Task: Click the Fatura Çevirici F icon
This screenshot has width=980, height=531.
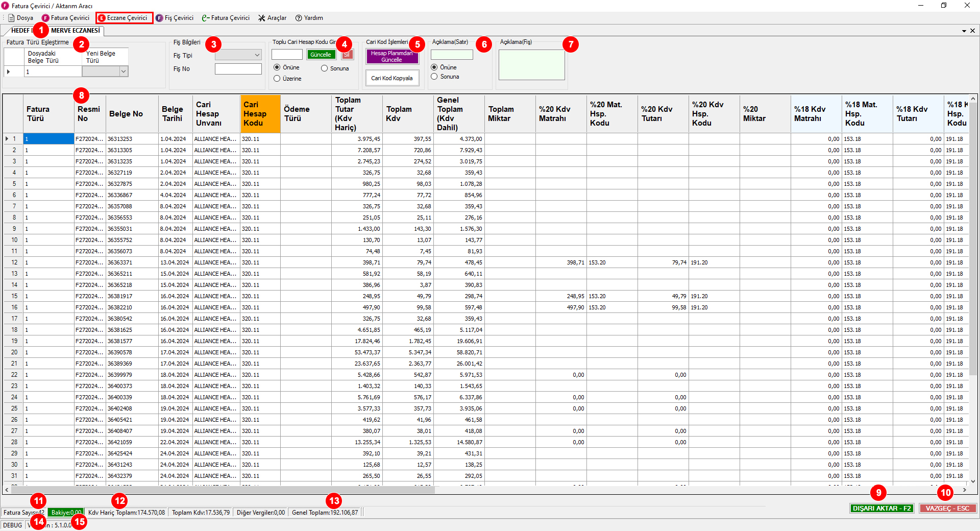Action: 45,18
